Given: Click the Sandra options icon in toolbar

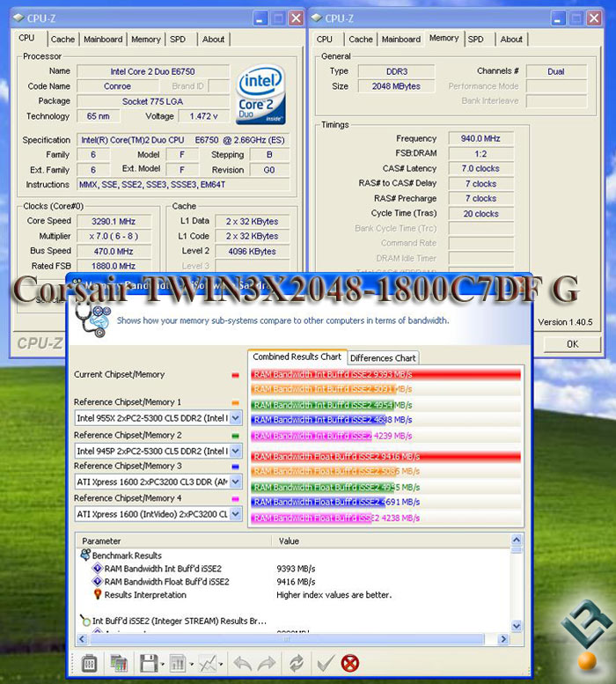Looking at the screenshot, I should point(90,664).
